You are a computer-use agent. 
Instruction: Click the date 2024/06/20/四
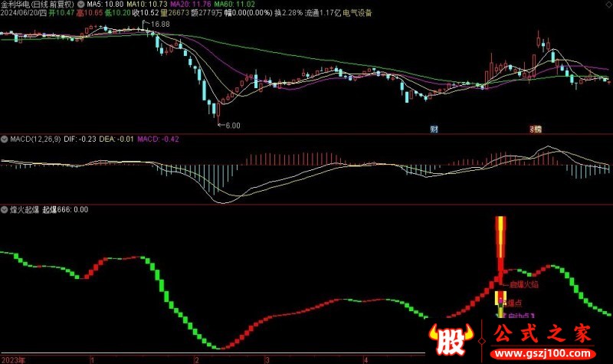tap(24, 13)
